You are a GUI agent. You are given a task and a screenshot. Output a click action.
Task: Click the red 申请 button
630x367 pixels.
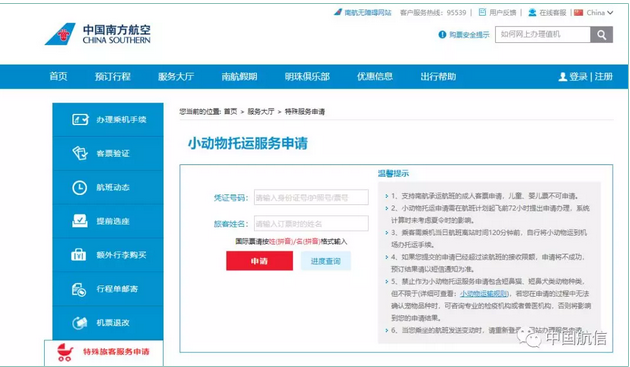(260, 261)
